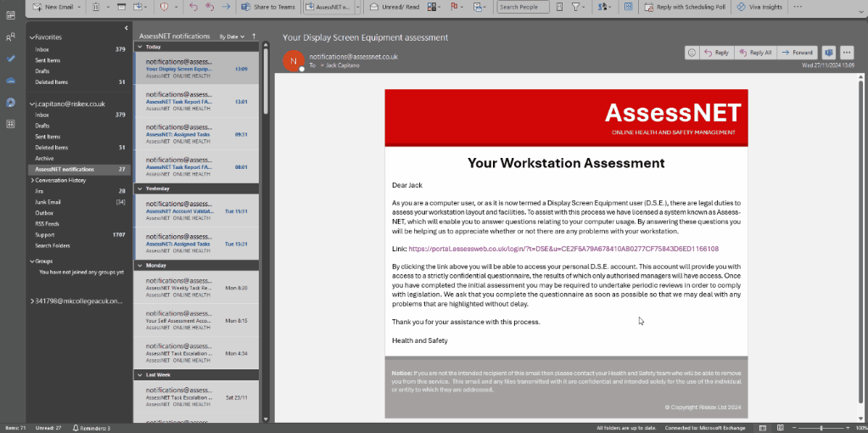868x433 pixels.
Task: Open the Your Self Assessment Account email
Action: pos(197,320)
